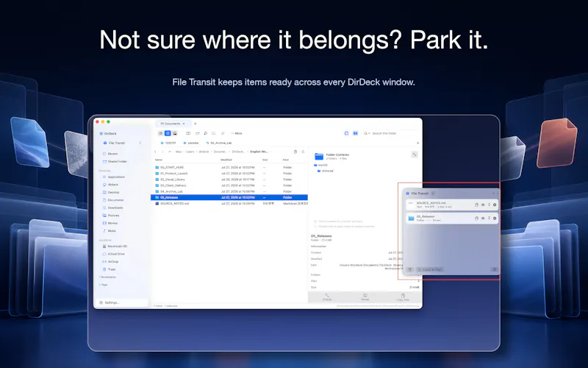Select the Documents tab
The height and width of the screenshot is (368, 588).
pyautogui.click(x=173, y=124)
